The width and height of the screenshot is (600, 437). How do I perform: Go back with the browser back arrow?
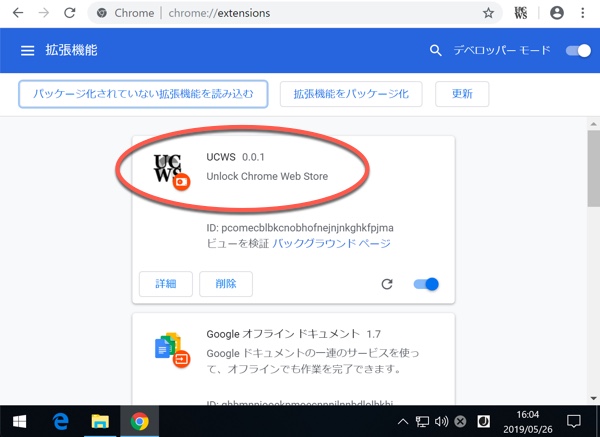point(18,13)
